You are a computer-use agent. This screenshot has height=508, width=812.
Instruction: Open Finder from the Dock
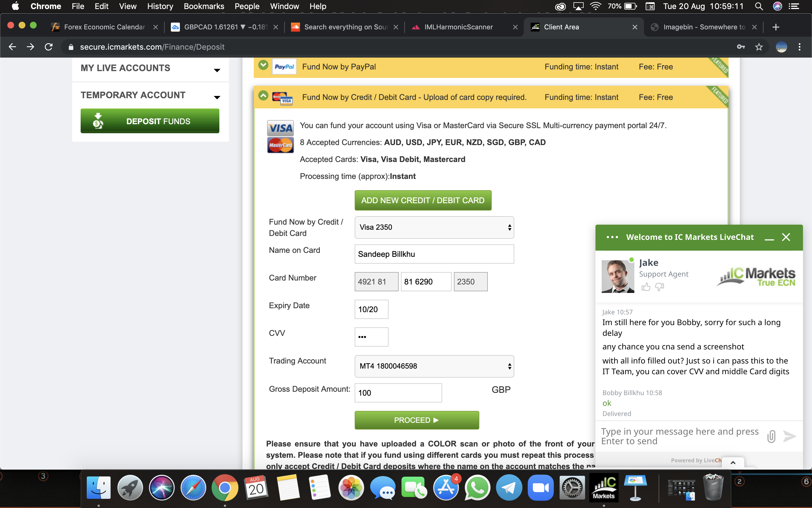click(99, 488)
